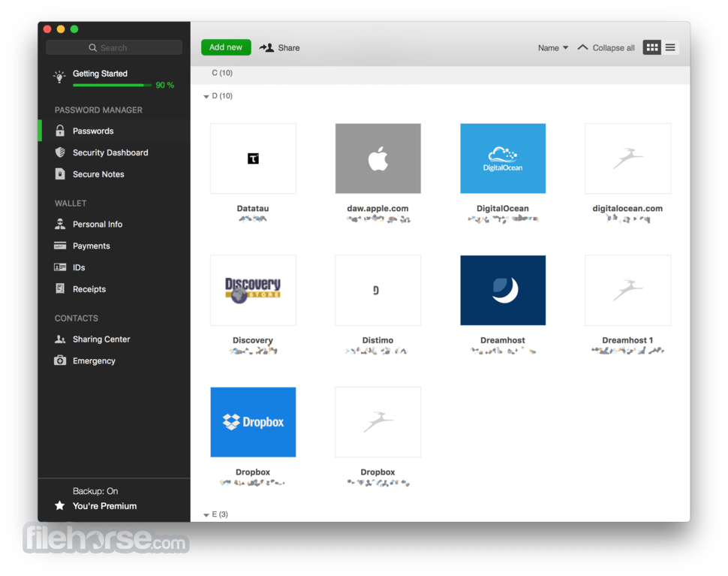Click the Collapse all chevron icon

[x=582, y=47]
